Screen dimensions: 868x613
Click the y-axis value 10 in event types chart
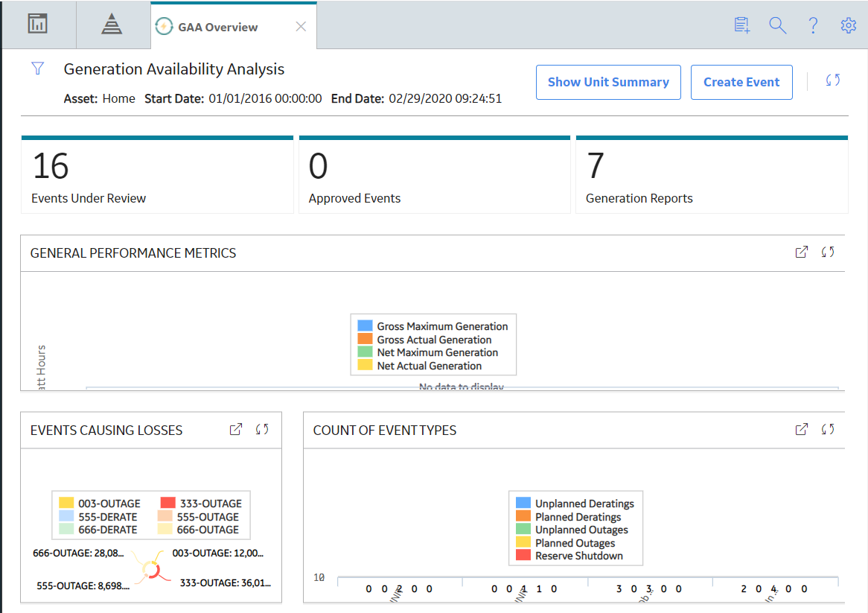(x=319, y=577)
